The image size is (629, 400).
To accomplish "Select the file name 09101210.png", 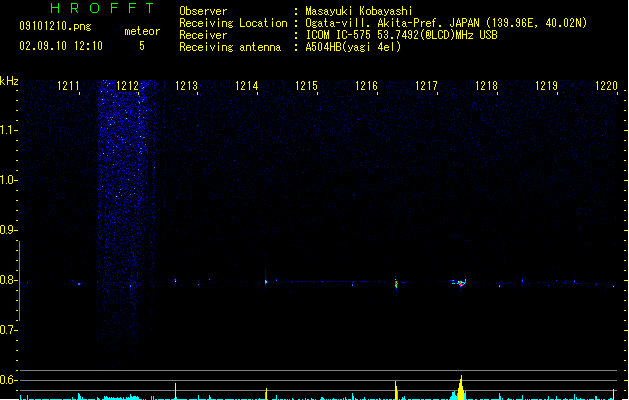I will 55,26.
